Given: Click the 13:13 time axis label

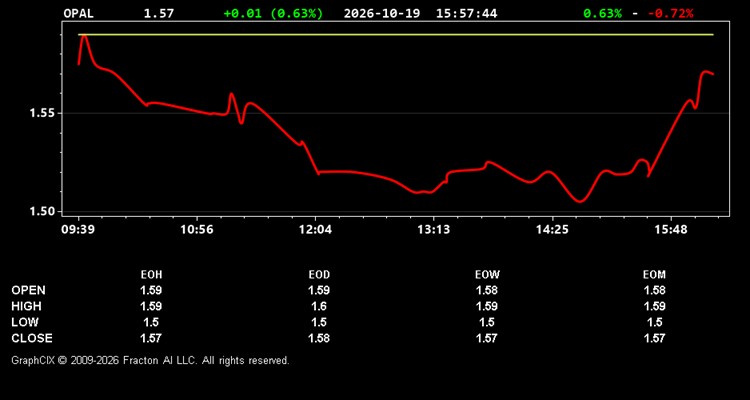Looking at the screenshot, I should tap(433, 230).
